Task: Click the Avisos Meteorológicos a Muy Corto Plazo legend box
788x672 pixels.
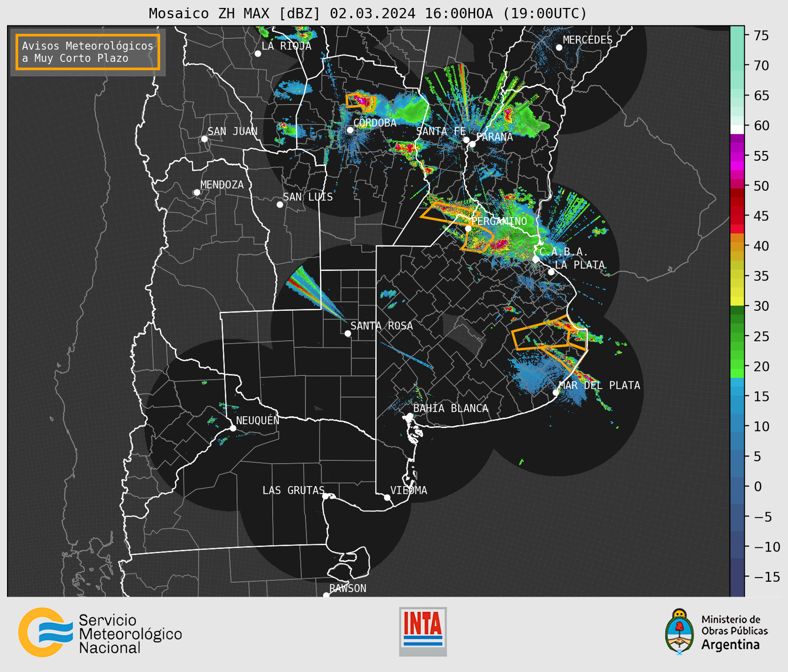Action: (x=88, y=52)
